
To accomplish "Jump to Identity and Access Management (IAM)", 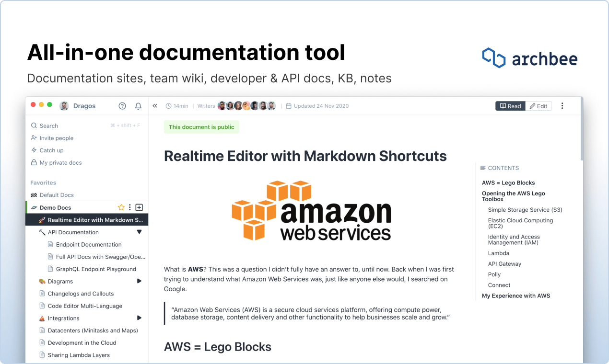I will (x=514, y=239).
